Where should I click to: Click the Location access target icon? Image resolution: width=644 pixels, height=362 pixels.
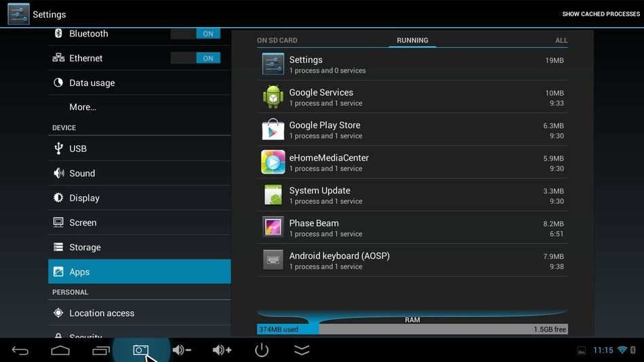(58, 313)
